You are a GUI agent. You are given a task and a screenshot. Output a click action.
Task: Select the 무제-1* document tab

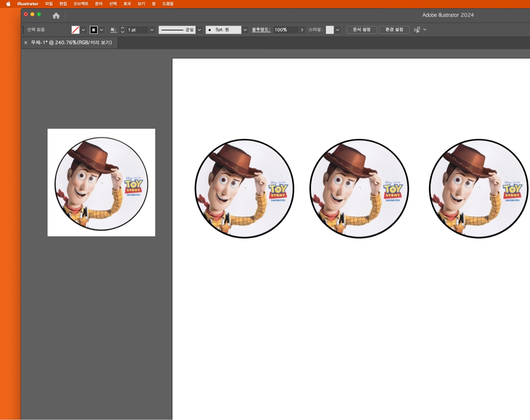(x=71, y=43)
